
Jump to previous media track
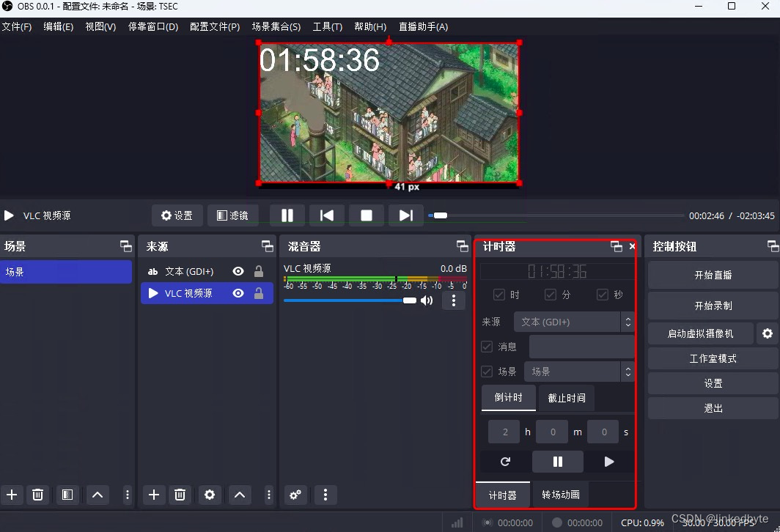327,215
